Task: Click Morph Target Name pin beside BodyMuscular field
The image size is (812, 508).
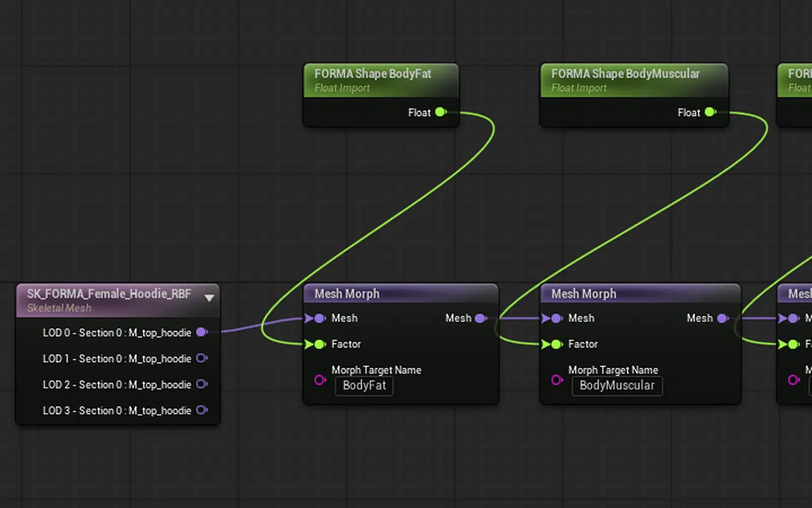Action: [557, 380]
